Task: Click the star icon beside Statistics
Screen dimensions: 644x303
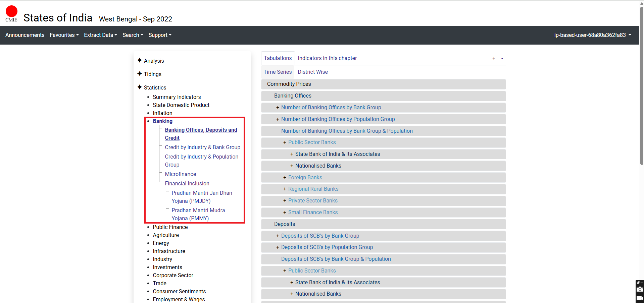Action: (140, 87)
